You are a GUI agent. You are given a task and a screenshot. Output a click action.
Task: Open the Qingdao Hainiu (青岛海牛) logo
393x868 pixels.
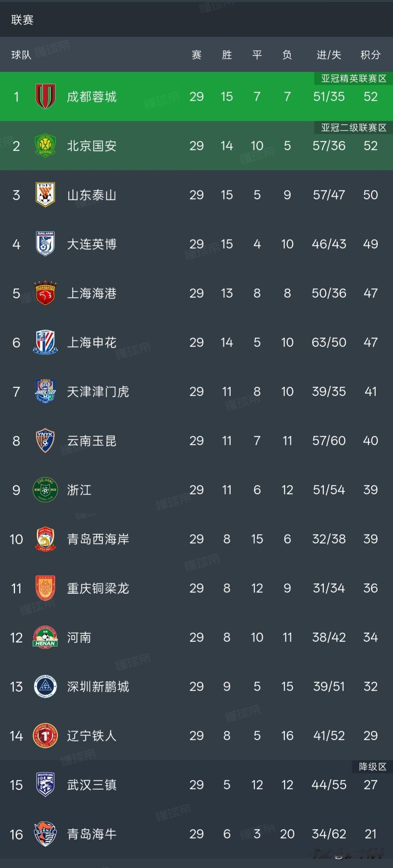(x=45, y=834)
